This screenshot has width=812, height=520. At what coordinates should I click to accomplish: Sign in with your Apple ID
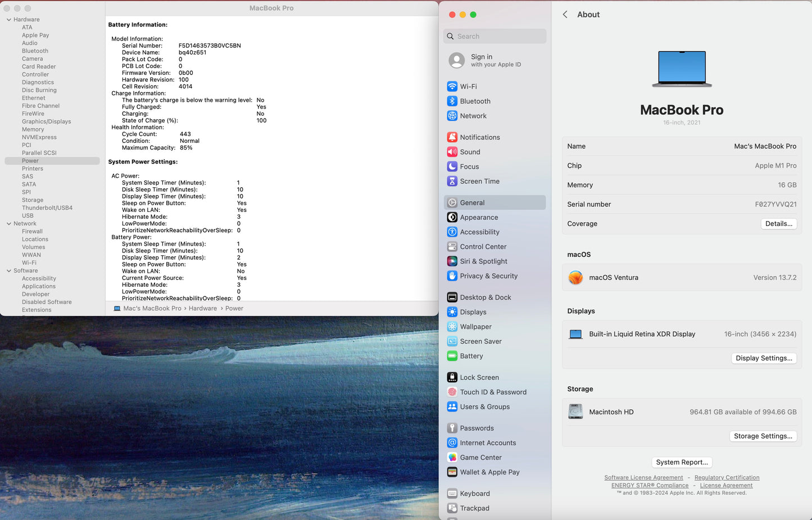[495, 60]
